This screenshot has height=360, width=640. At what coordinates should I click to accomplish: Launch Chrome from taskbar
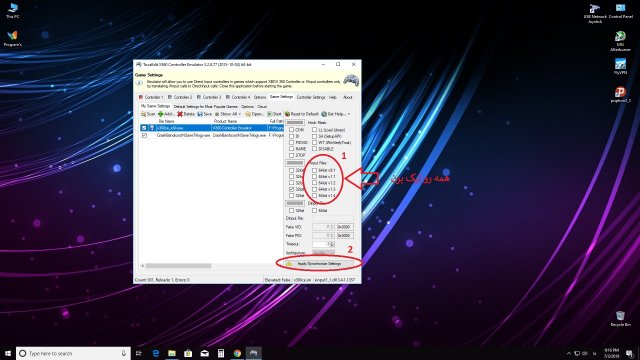[x=237, y=353]
